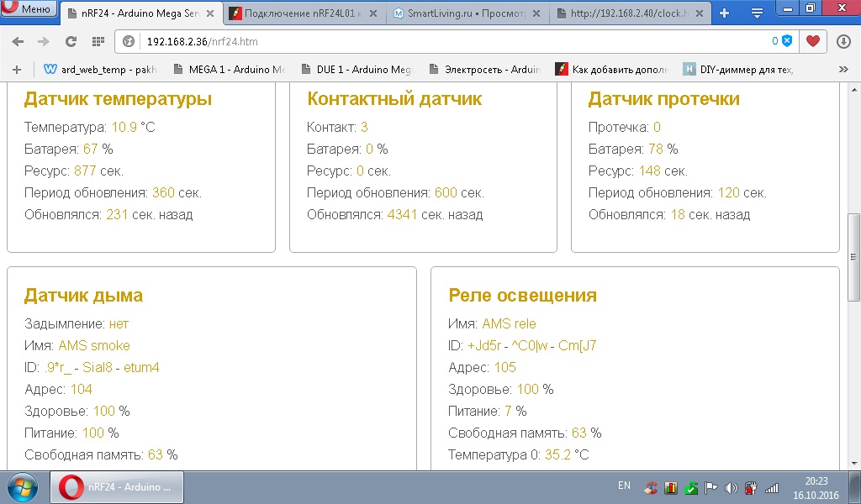Open Windows Start menu orb
The image size is (861, 504).
coord(22,487)
